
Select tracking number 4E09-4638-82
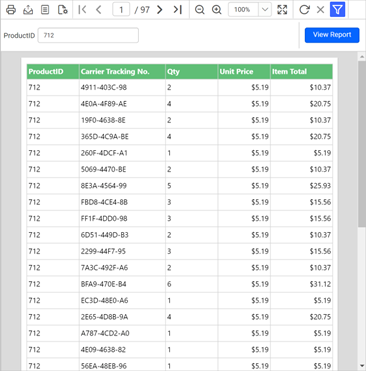[x=103, y=350]
